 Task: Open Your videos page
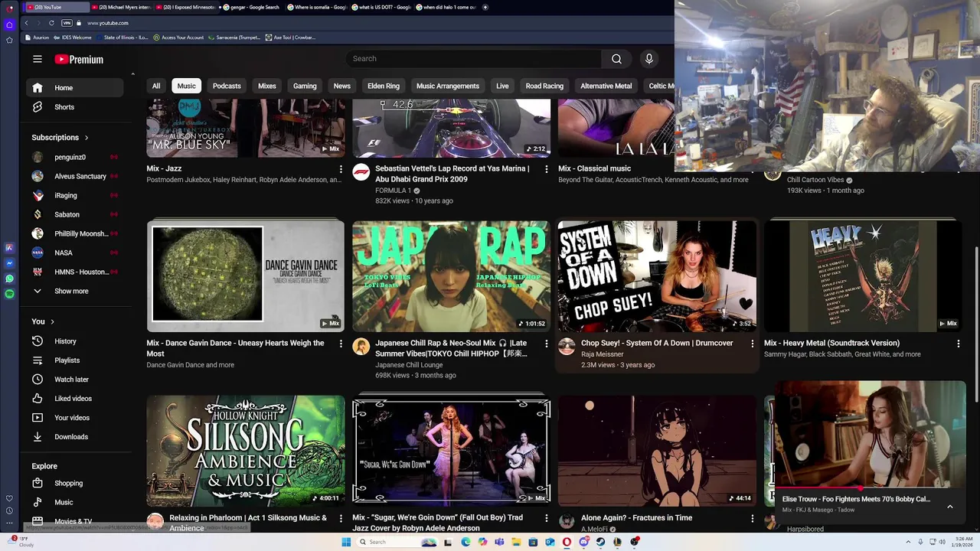pos(74,418)
